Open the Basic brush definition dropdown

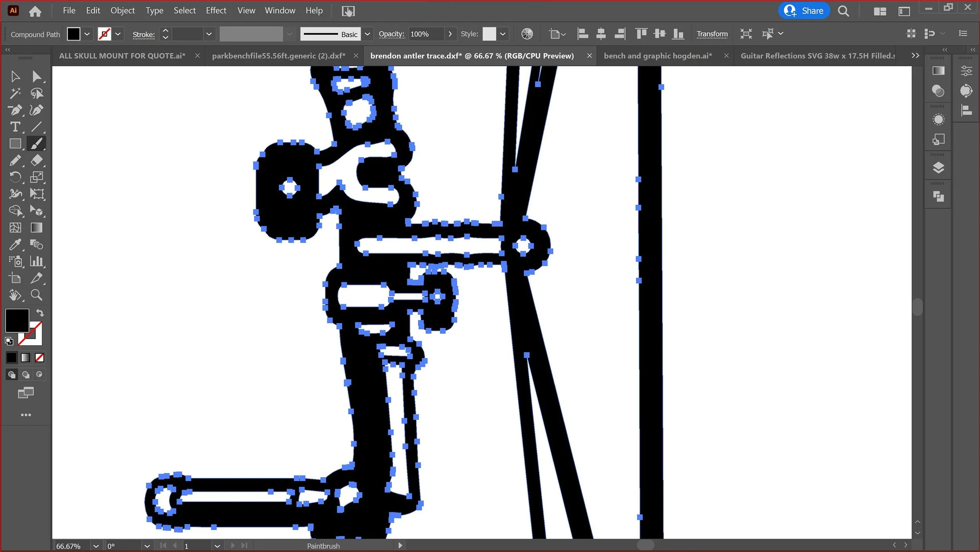coord(367,34)
